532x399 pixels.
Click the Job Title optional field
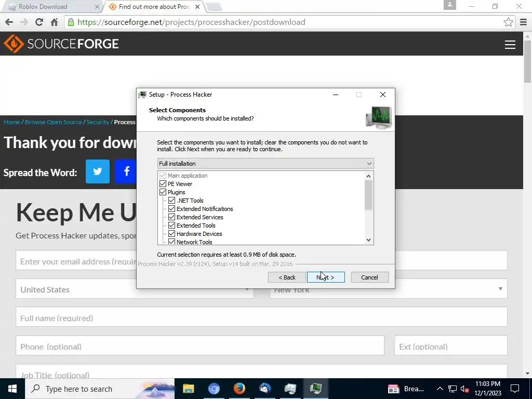(261, 371)
